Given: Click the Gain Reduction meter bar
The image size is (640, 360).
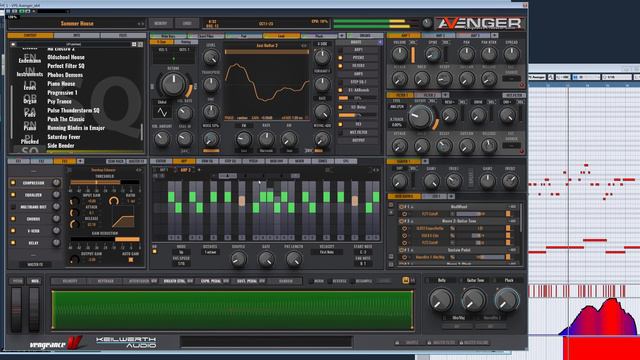Looking at the screenshot, I should click(x=105, y=240).
